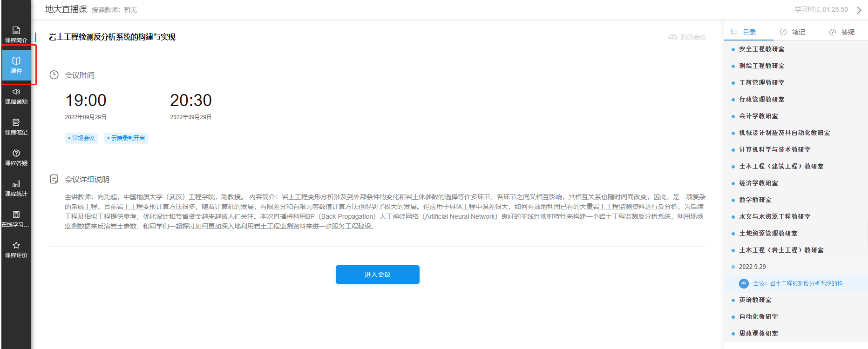Select the 目录 tab
This screenshot has width=868, height=349.
click(x=744, y=32)
